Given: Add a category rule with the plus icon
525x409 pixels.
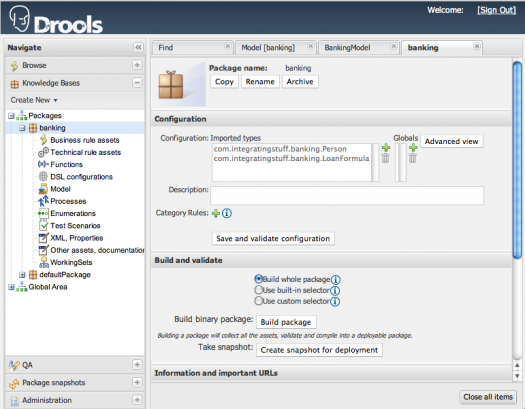Looking at the screenshot, I should [216, 213].
